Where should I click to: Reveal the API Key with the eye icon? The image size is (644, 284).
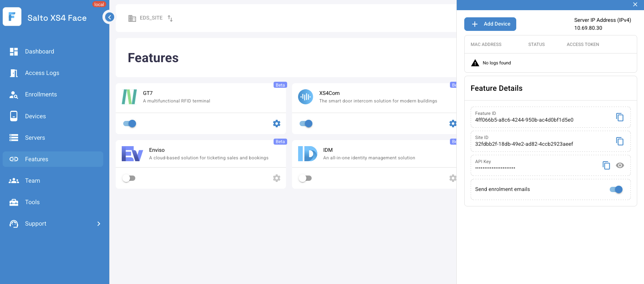click(x=620, y=165)
